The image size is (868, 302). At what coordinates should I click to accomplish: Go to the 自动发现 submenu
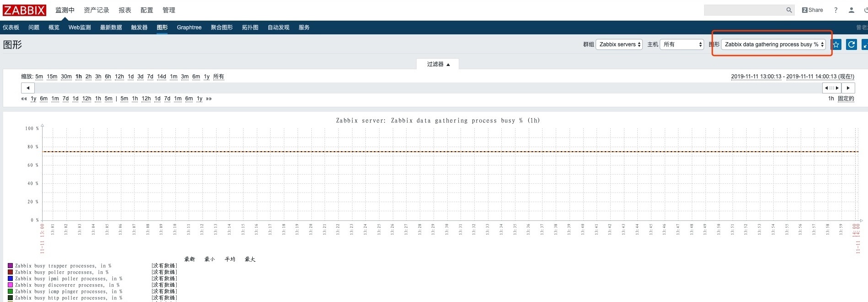(278, 27)
